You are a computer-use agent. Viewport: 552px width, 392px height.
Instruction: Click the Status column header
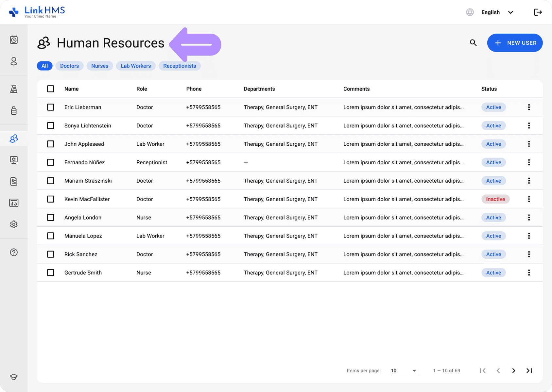tap(489, 89)
